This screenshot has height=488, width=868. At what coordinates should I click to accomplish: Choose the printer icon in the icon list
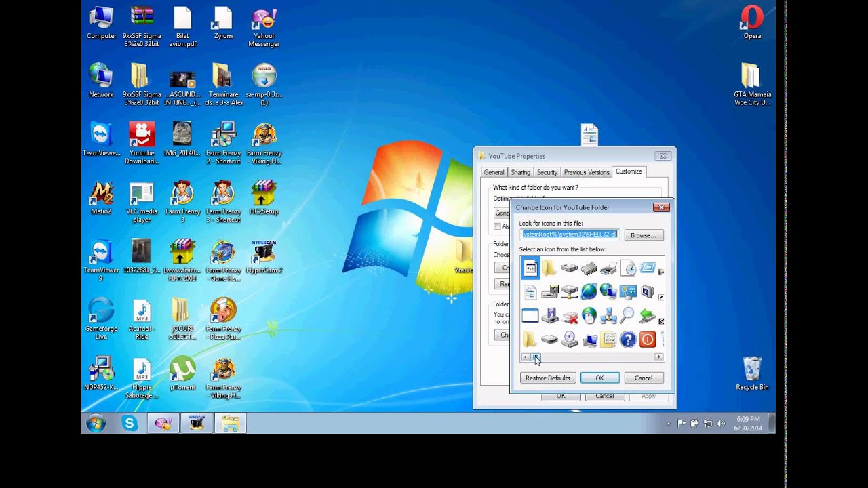(x=608, y=269)
